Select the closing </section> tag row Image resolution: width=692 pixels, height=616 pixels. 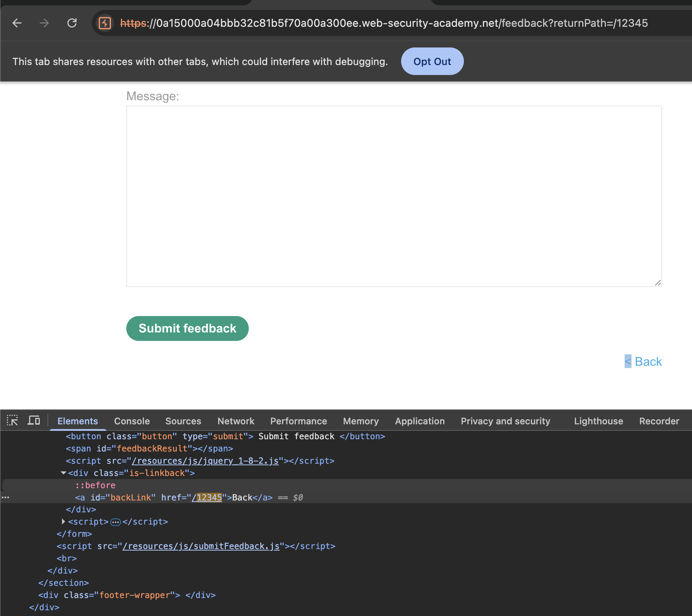tap(346, 583)
